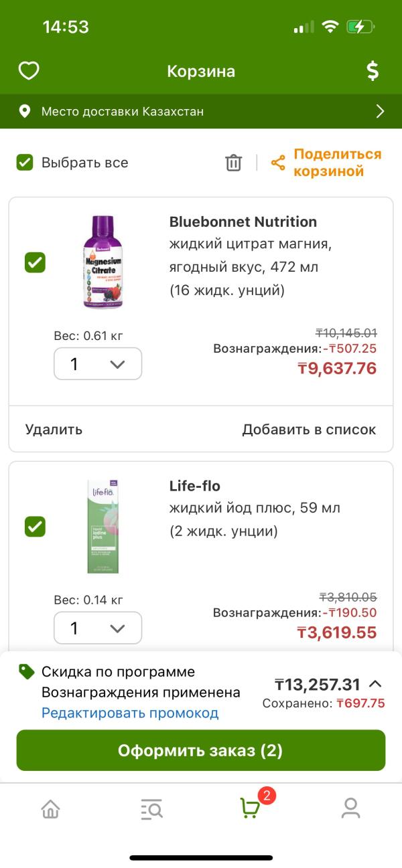Uncheck the Life-flo item checkbox
Screen dimensions: 402x868
(x=35, y=527)
